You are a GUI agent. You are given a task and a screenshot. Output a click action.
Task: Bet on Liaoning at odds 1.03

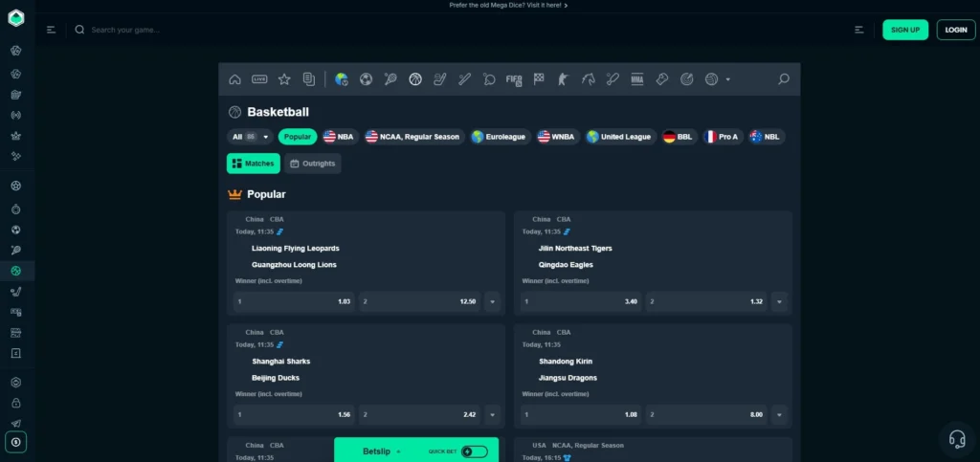coord(294,301)
